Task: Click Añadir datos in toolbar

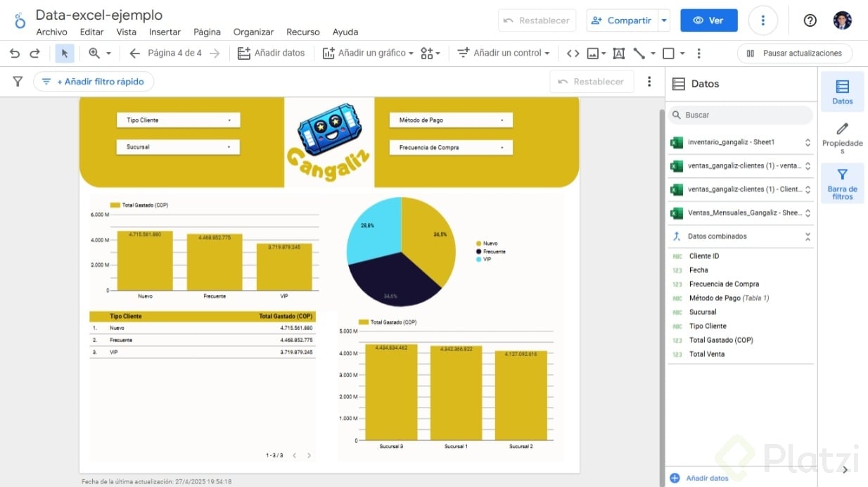Action: 271,53
